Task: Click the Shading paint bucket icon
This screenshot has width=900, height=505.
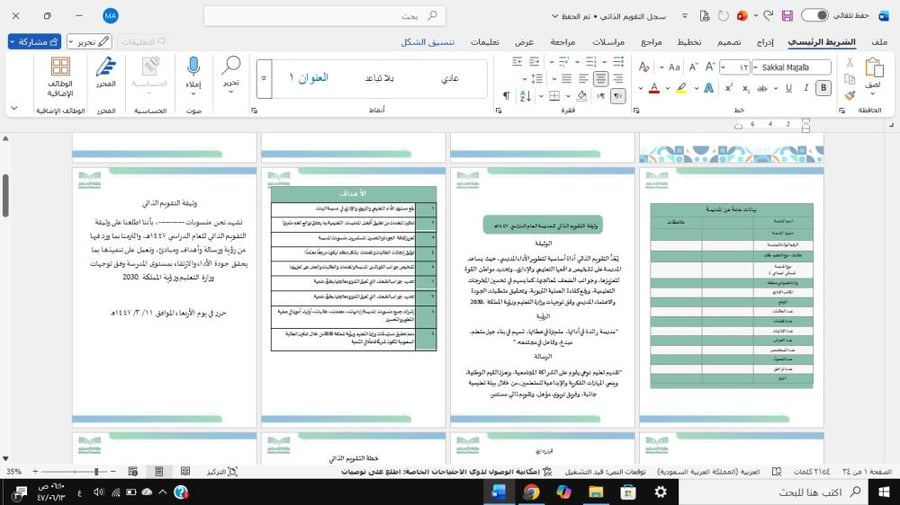Action: coord(581,96)
